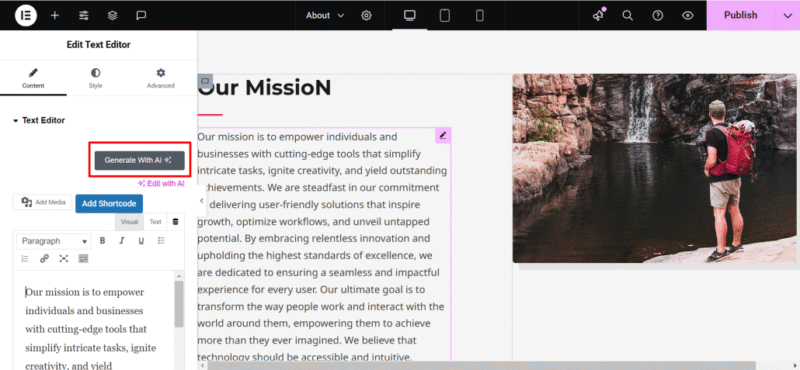This screenshot has width=800, height=370.
Task: Toggle preview with the eye icon
Action: [688, 15]
